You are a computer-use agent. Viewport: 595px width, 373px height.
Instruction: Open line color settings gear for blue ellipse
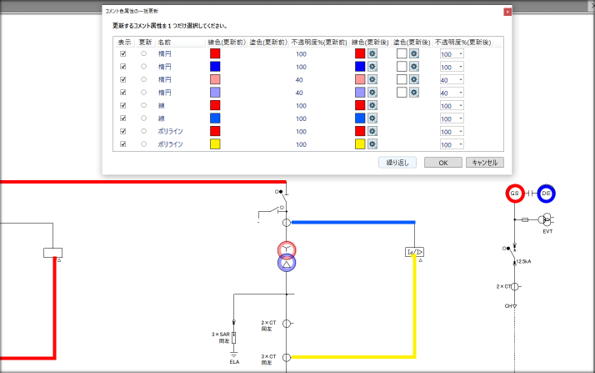tap(372, 67)
